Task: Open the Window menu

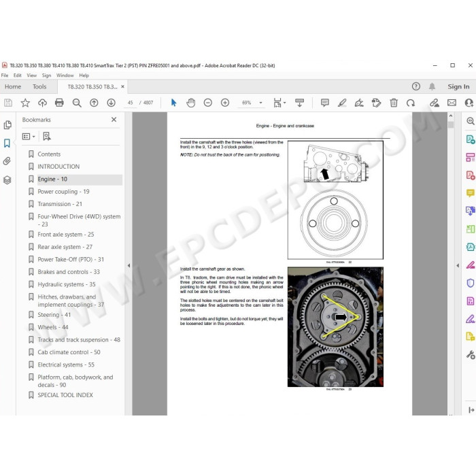Action: [x=65, y=75]
